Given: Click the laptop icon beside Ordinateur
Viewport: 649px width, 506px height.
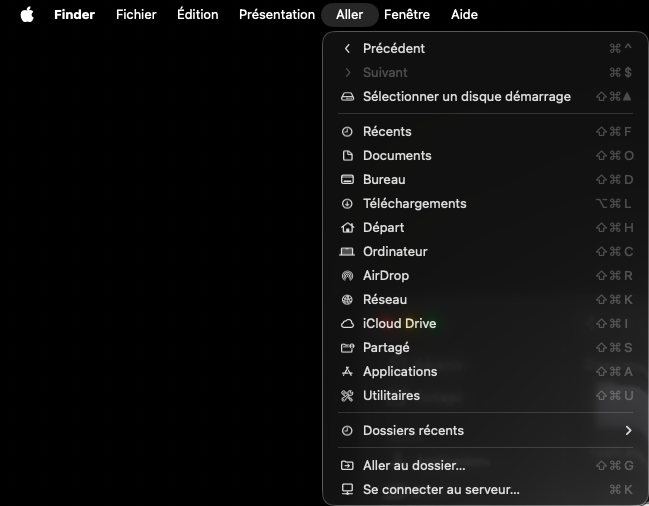Looking at the screenshot, I should [x=347, y=252].
